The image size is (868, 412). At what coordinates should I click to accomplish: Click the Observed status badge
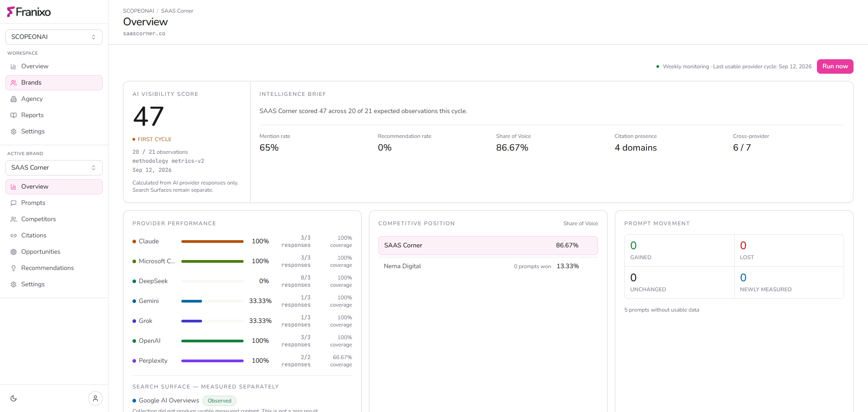point(219,401)
